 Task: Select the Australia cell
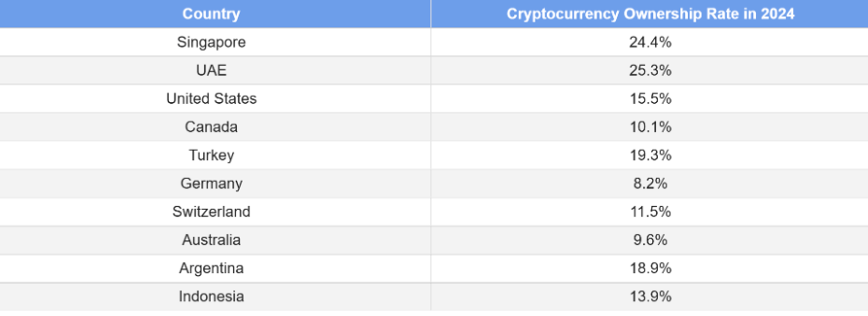(x=211, y=240)
